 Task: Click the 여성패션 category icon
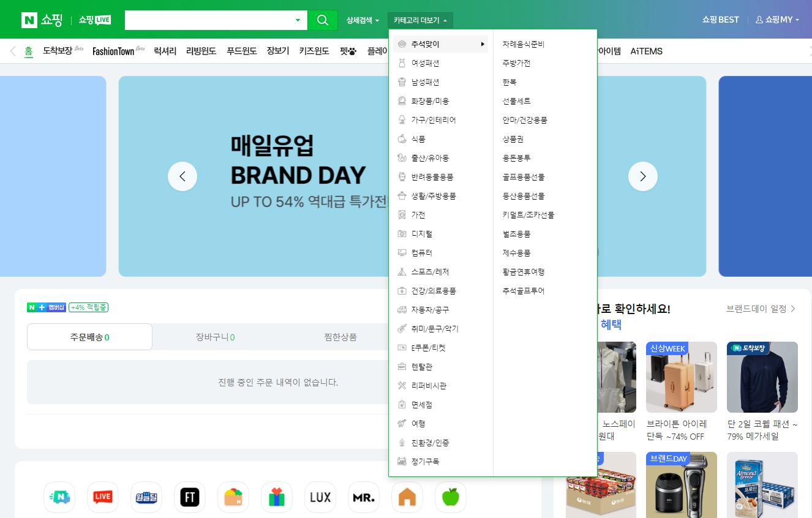tap(402, 63)
